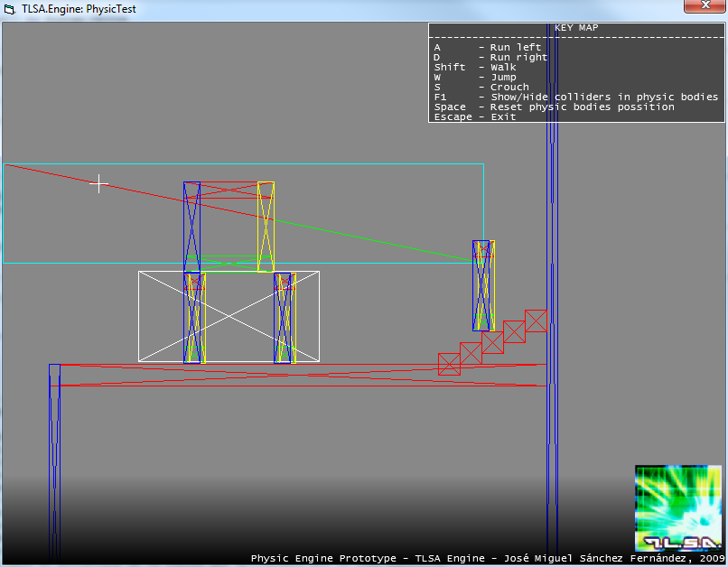Click the 'Show/Hide colliders in physic bodies' entry

[575, 97]
